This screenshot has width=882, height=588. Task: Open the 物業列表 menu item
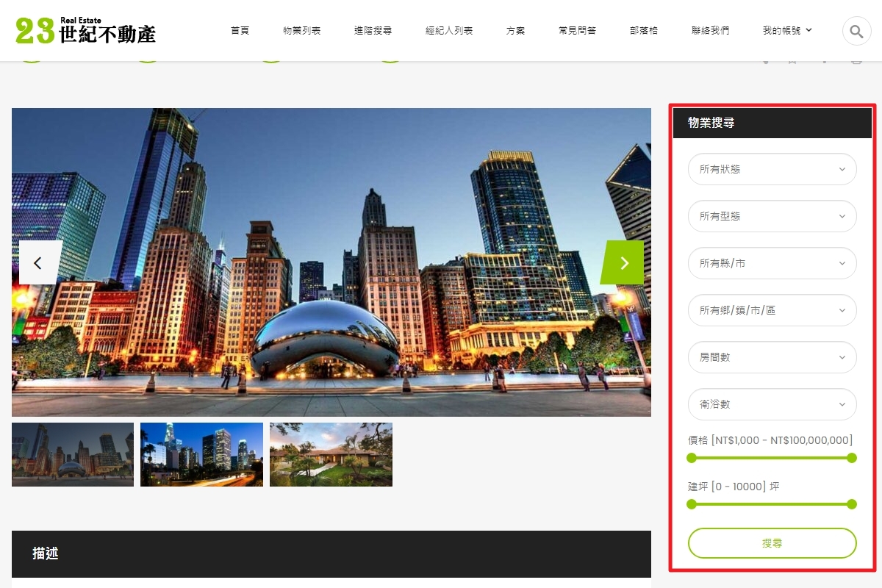click(x=302, y=31)
